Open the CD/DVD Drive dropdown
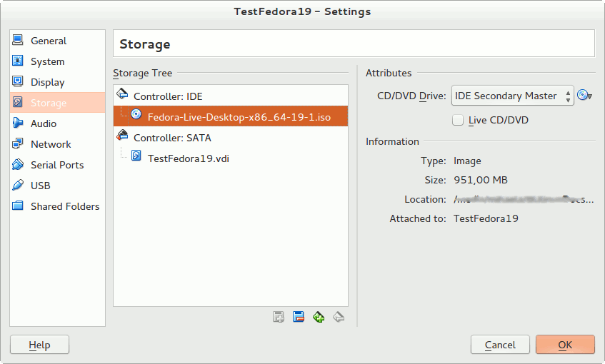Viewport: 605px width, 364px height. coord(512,96)
